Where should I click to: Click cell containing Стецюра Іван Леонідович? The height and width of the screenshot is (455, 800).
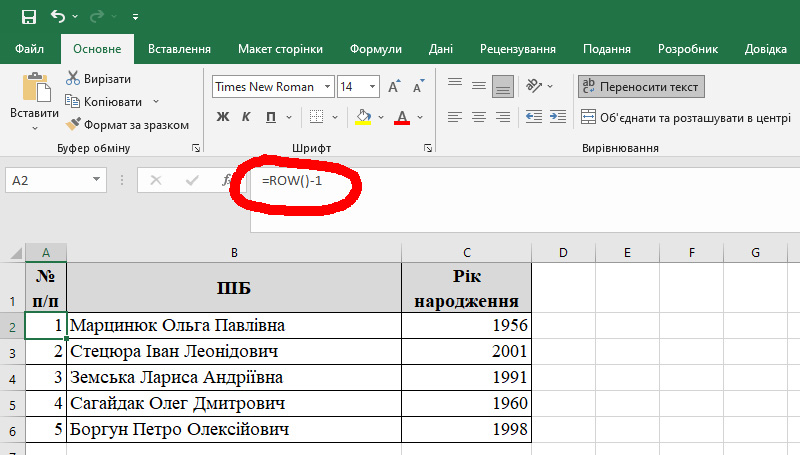[234, 351]
